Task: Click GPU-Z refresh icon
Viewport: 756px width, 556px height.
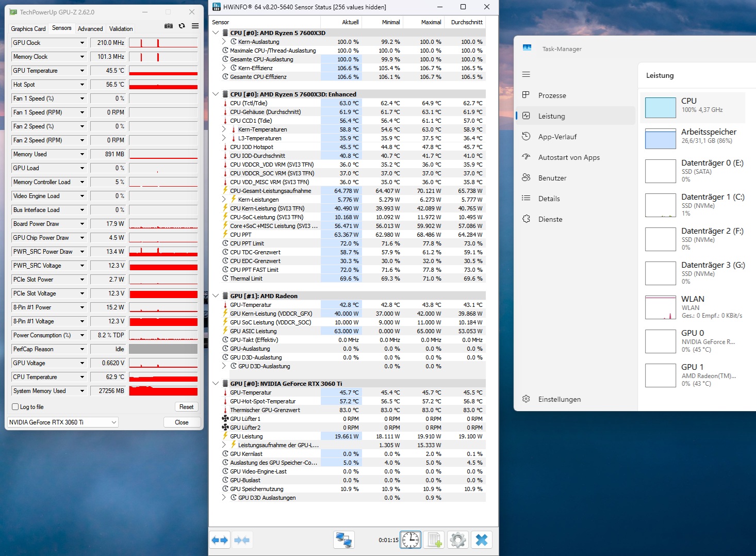Action: point(182,26)
